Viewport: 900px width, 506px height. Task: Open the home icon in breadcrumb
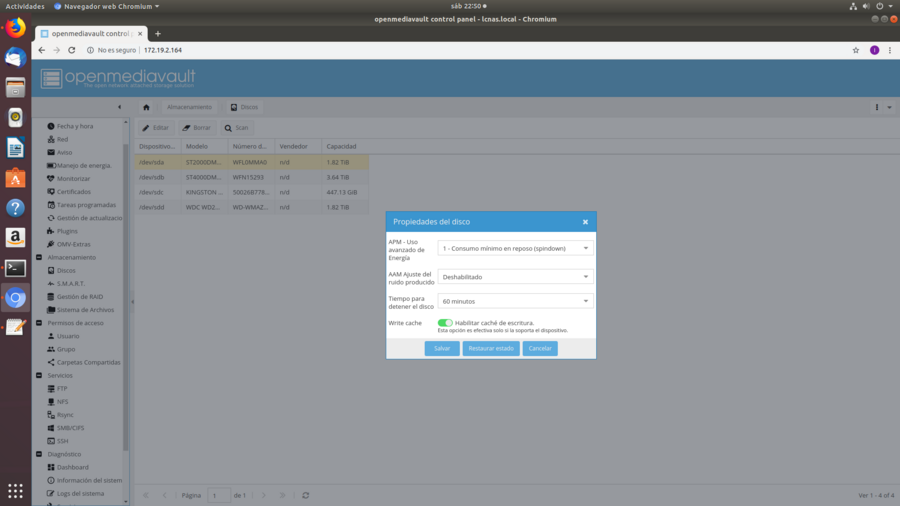(x=146, y=107)
